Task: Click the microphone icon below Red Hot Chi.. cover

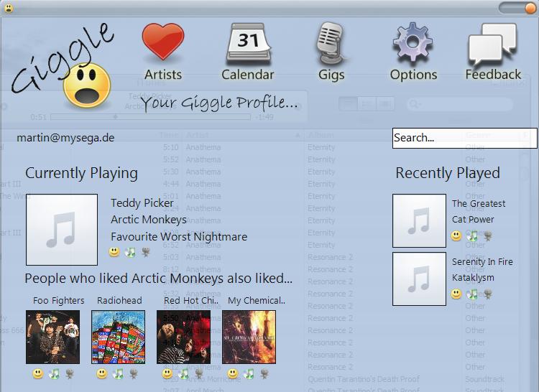Action: [x=199, y=374]
